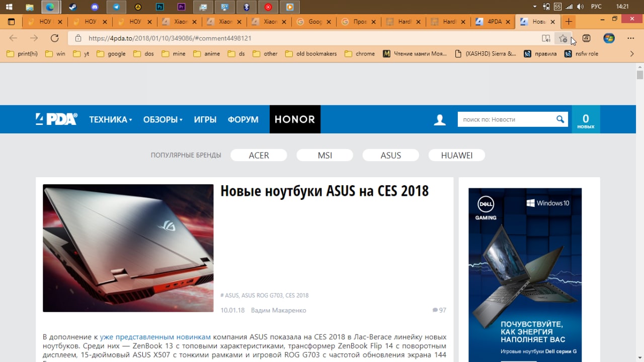Open the Steam taskbar icon

point(72,7)
